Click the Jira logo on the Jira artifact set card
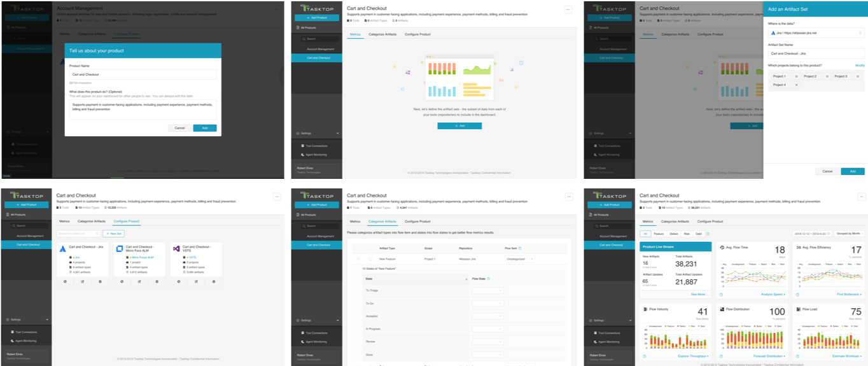 click(63, 249)
